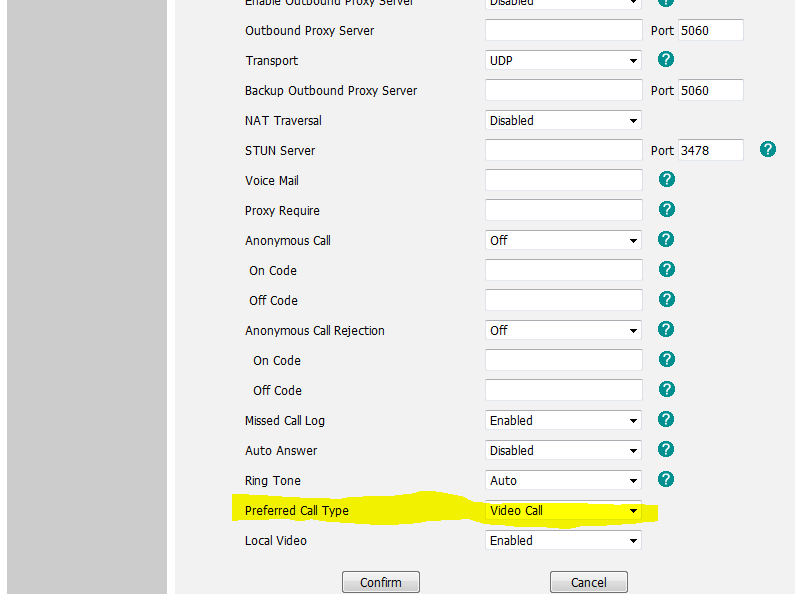Viewport: 802px width, 601px height.
Task: Click the Outbound Proxy Server text field
Action: pyautogui.click(x=563, y=31)
